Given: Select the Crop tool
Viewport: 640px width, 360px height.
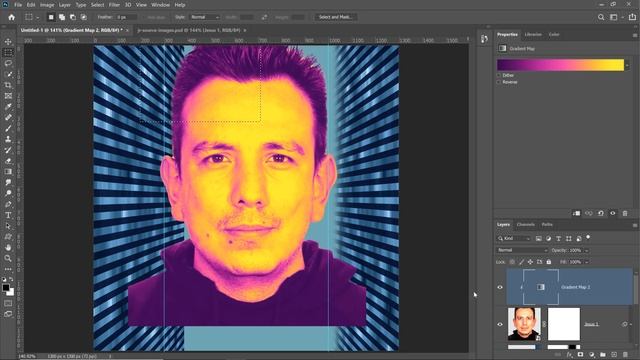Looking at the screenshot, I should 8,85.
